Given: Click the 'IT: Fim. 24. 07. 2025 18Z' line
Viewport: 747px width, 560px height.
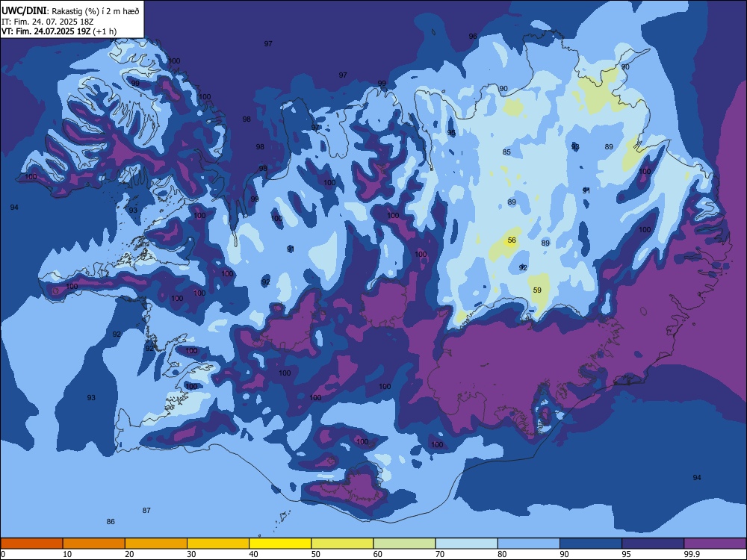Looking at the screenshot, I should [x=47, y=22].
